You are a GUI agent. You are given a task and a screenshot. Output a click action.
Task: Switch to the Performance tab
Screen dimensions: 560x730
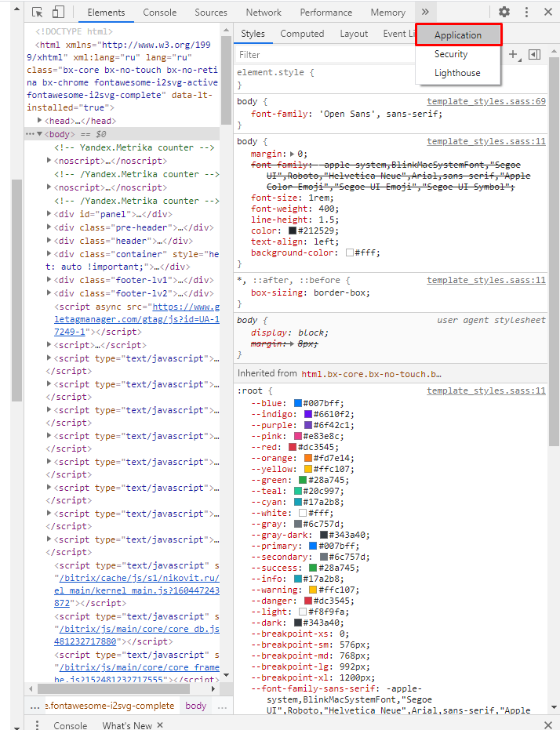point(325,13)
